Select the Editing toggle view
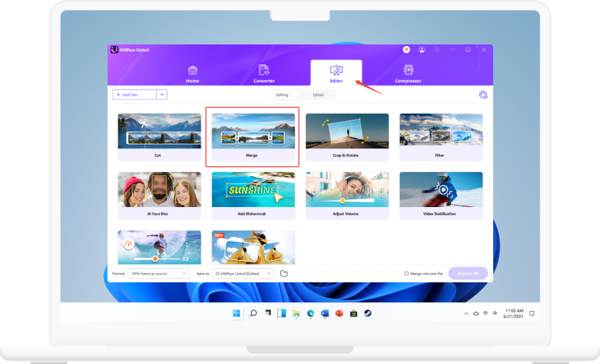The image size is (600, 364). tap(282, 95)
